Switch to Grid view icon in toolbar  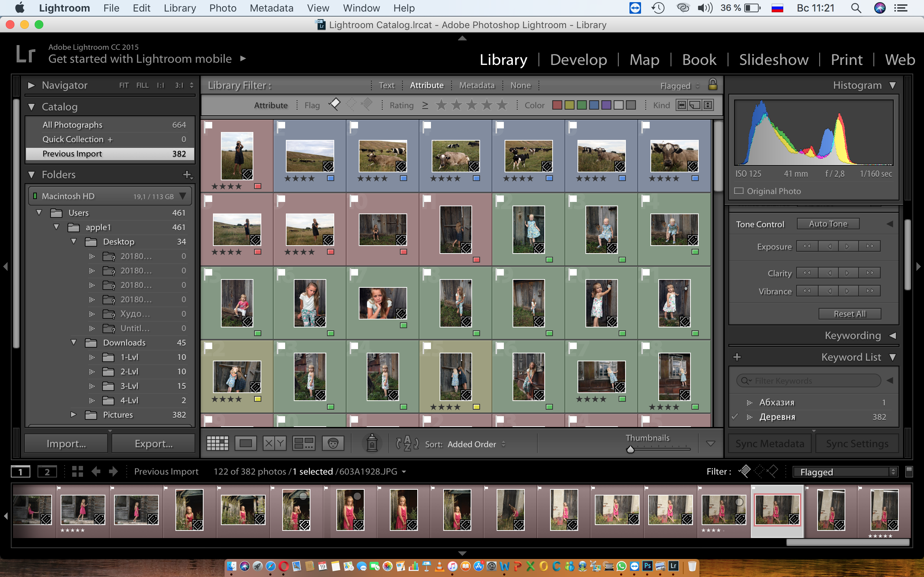[x=217, y=444]
